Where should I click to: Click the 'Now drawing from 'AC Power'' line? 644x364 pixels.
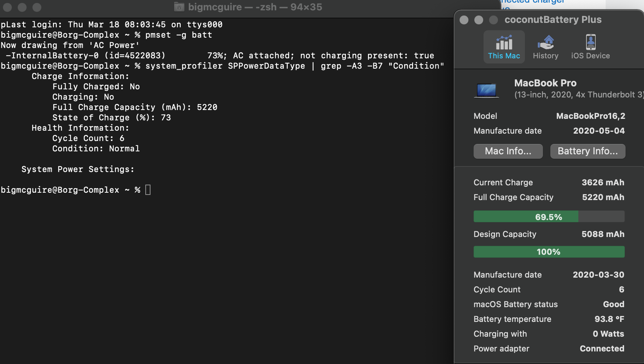(70, 45)
